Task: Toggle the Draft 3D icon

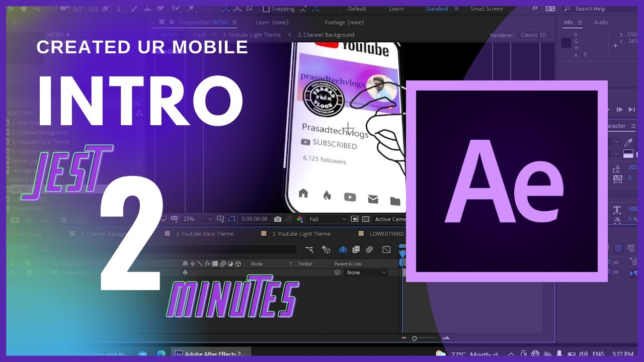Action: point(326,249)
